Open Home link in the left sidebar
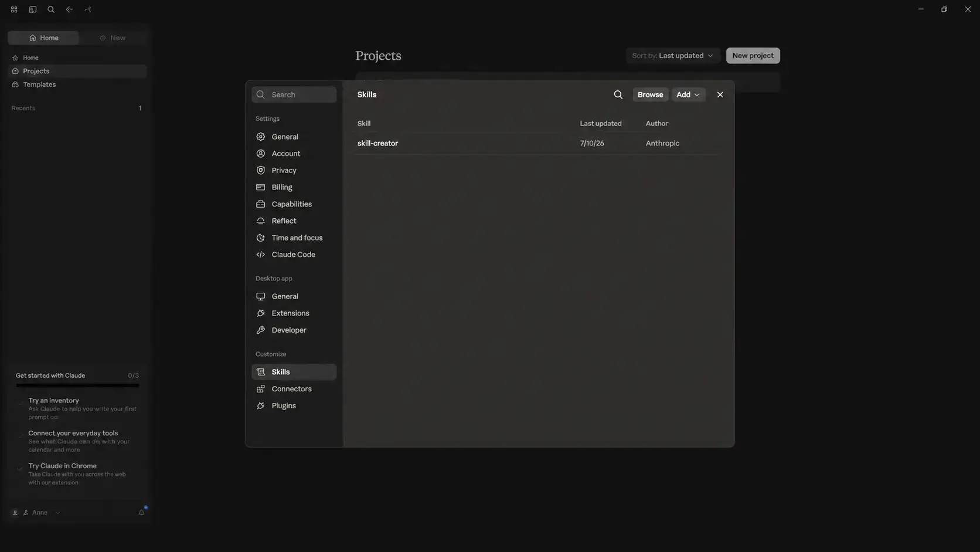Screen dimensions: 980x552 77,57
